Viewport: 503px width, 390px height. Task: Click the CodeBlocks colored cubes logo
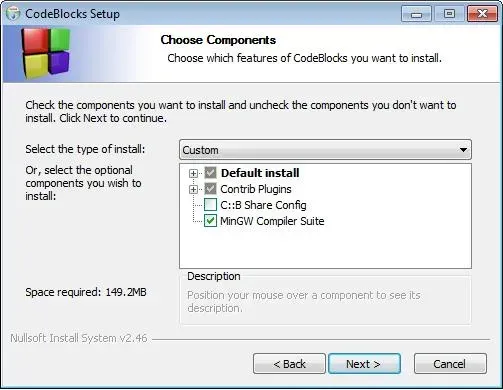click(x=46, y=53)
